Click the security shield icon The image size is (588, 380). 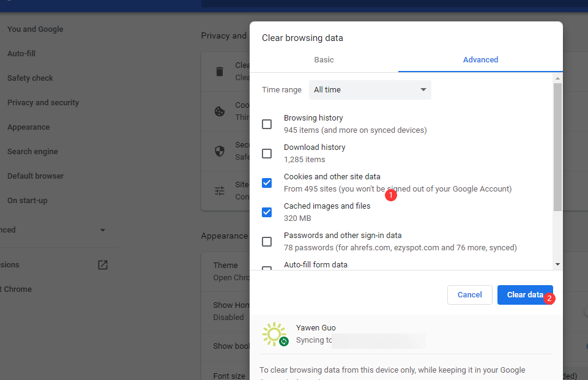pyautogui.click(x=219, y=151)
